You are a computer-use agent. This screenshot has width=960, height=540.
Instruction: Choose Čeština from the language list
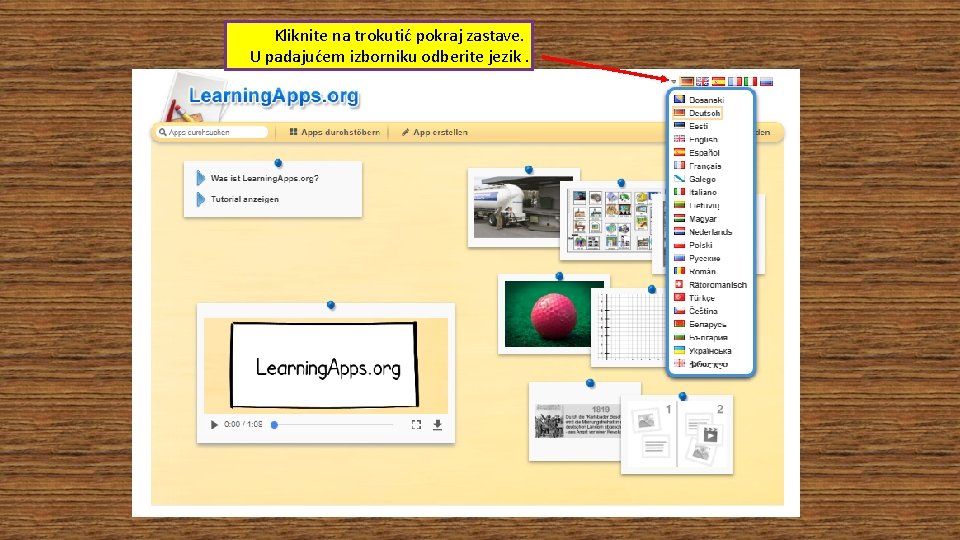click(696, 311)
